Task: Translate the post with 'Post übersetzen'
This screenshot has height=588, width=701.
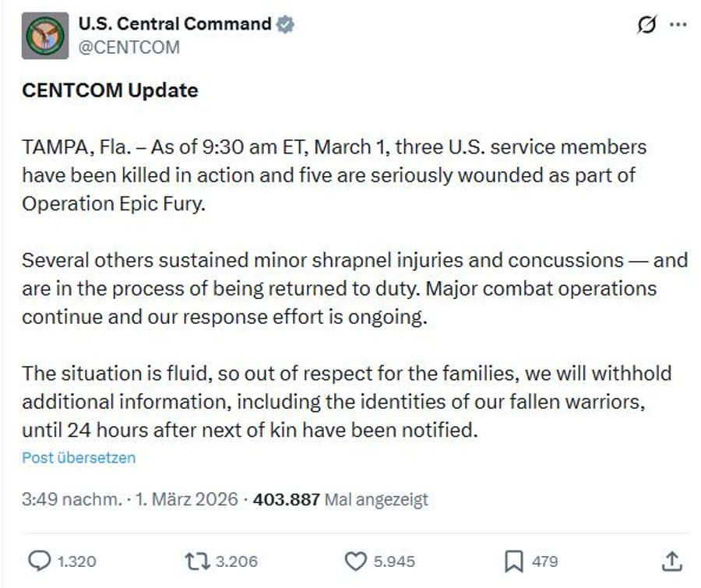Action: click(79, 459)
